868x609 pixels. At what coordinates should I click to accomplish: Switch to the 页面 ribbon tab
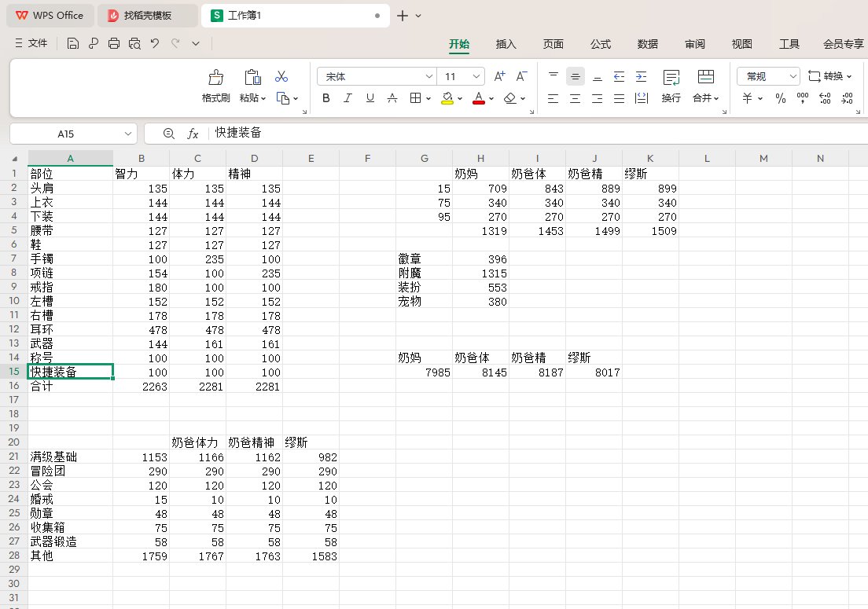553,44
